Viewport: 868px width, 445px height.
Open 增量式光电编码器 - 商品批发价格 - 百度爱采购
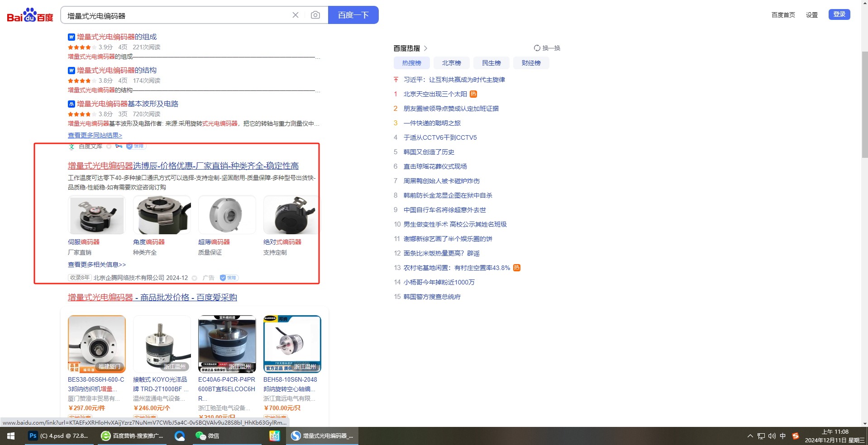coord(153,298)
